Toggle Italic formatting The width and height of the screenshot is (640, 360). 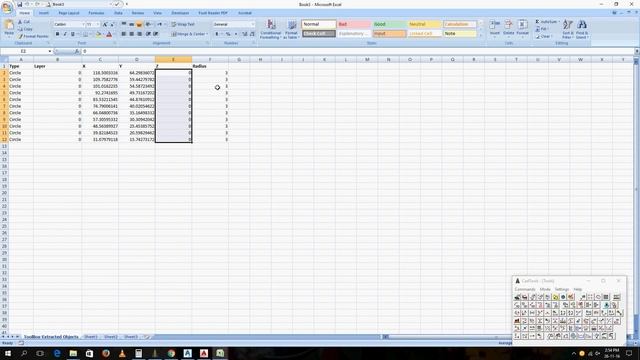tap(64, 34)
